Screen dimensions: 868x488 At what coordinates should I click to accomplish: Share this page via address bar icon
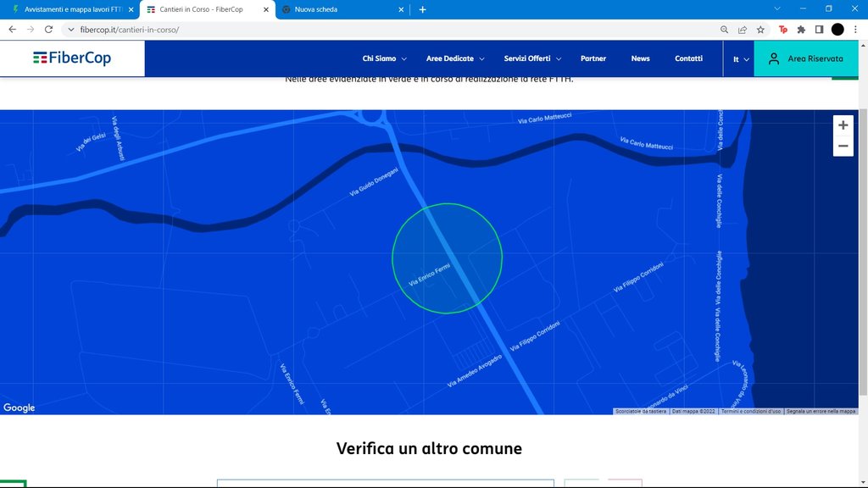tap(743, 30)
